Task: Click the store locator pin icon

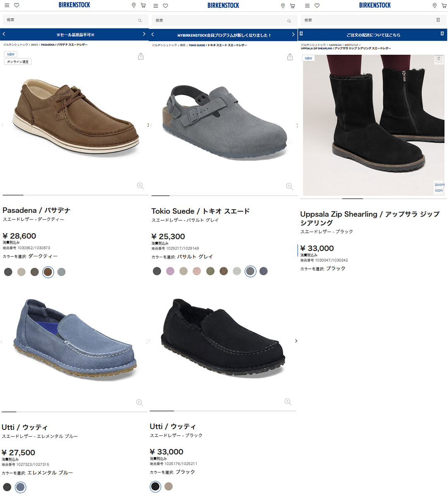Action: (x=133, y=5)
